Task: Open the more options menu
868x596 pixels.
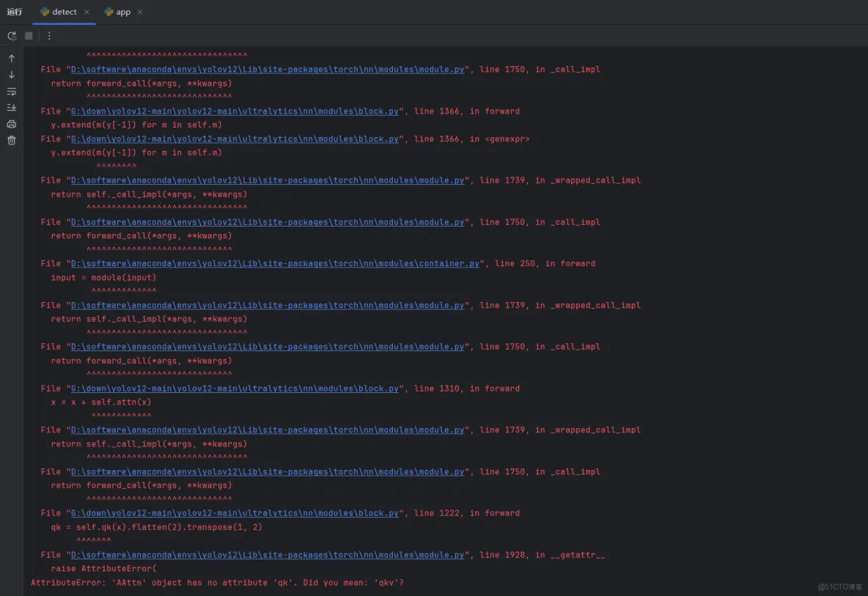Action: [x=48, y=35]
